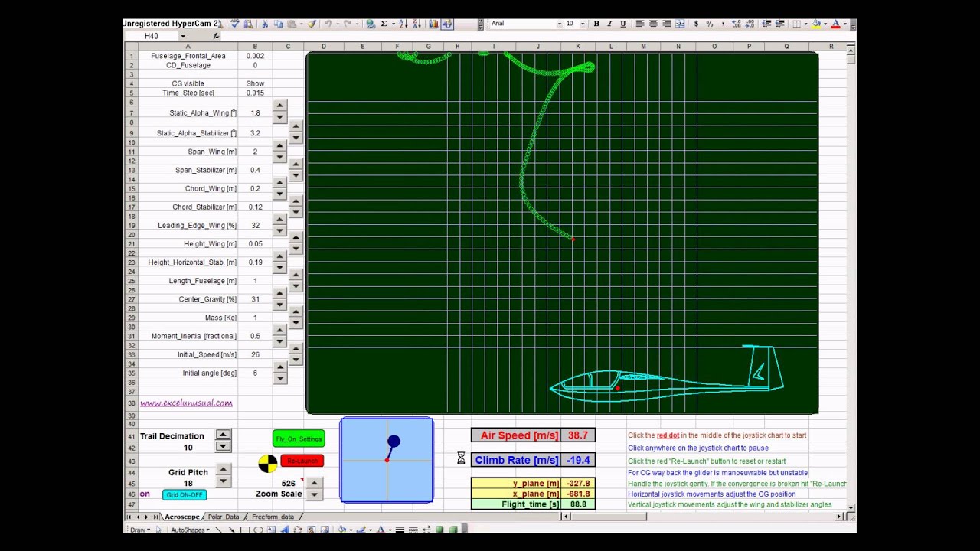Increase Grid Pitch value
Viewport: 980px width, 551px height.
pyautogui.click(x=223, y=470)
